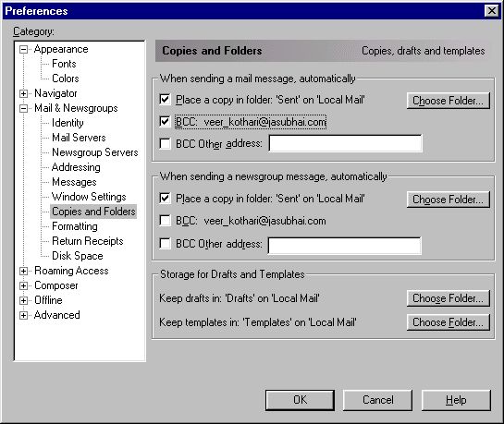
Task: Click mail BCC Other address text field
Action: pyautogui.click(x=345, y=143)
